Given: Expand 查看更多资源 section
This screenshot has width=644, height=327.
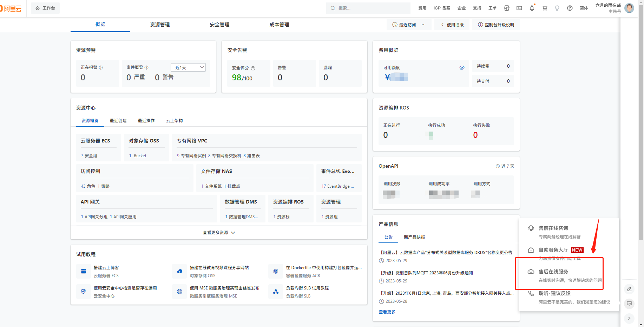Looking at the screenshot, I should click(x=219, y=233).
